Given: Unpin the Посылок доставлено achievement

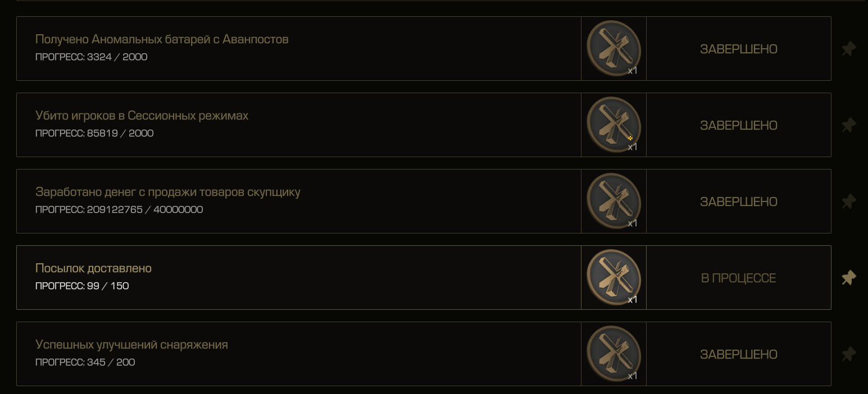Looking at the screenshot, I should 848,278.
